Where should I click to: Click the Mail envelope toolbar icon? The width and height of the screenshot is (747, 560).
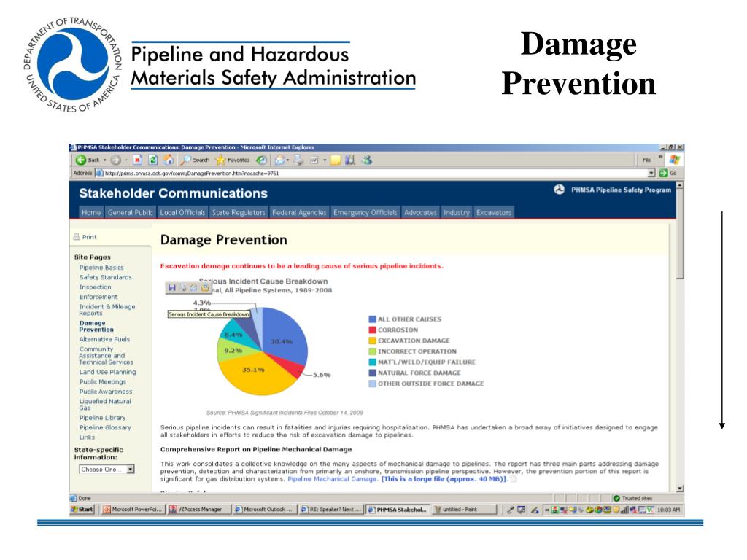(x=279, y=160)
